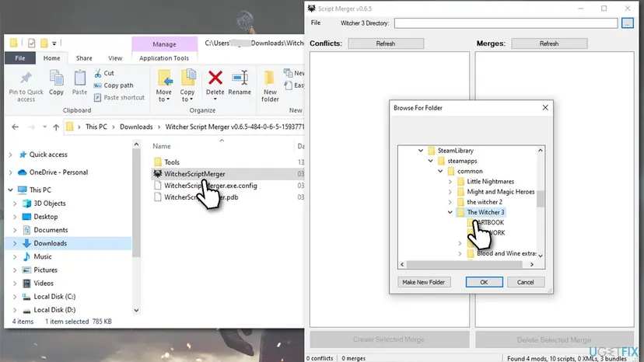Expand Little Nightmares folder node

(x=450, y=182)
